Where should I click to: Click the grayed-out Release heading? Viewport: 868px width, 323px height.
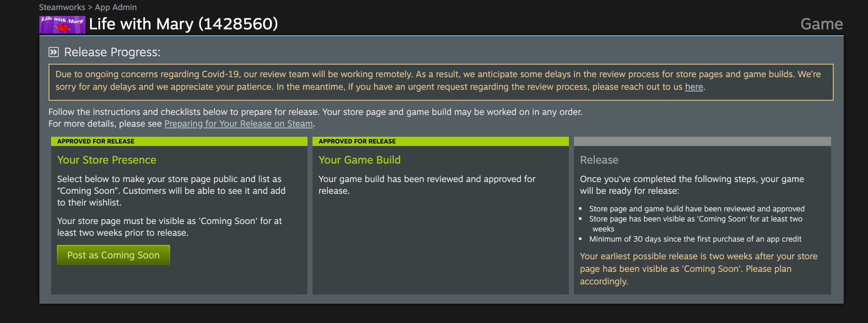click(x=599, y=160)
